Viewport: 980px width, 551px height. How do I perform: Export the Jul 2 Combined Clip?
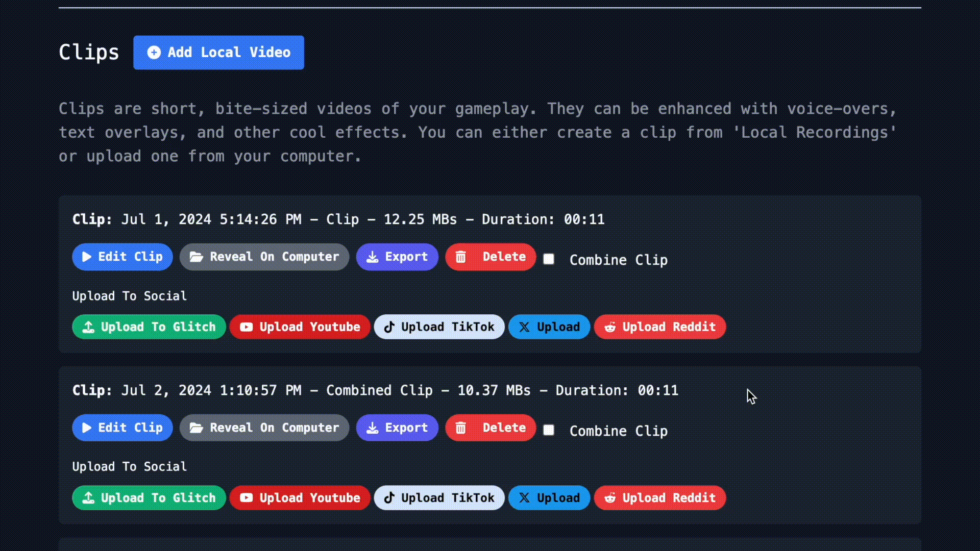pos(397,428)
